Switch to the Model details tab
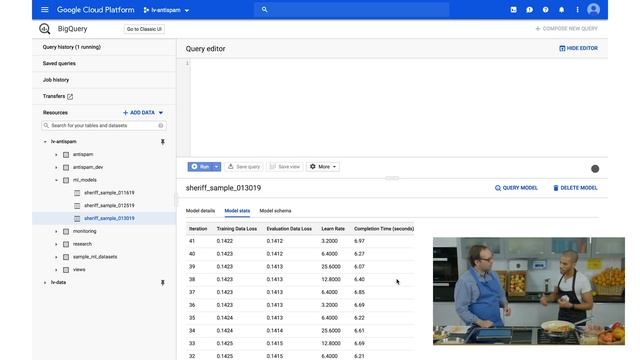Viewport: 640px width, 360px height. click(200, 211)
